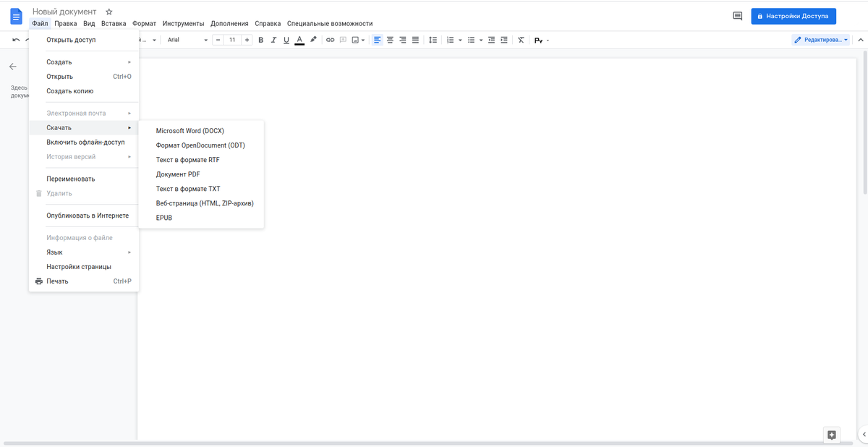868x447 pixels.
Task: Click the Google Docs home icon
Action: coord(17,17)
